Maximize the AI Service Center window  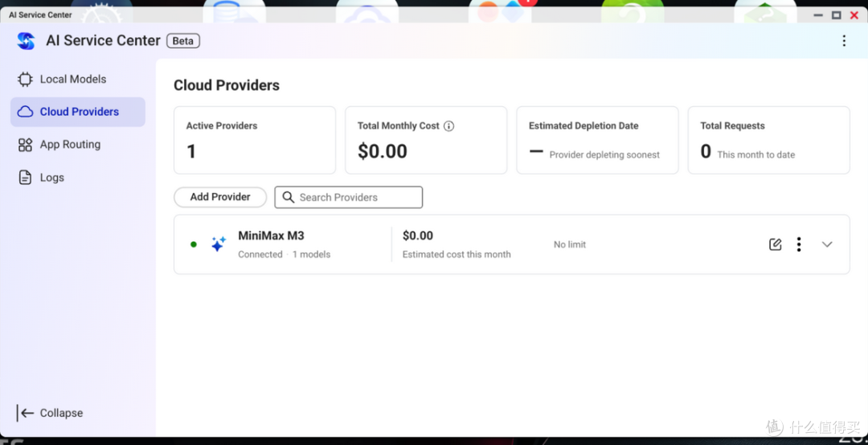point(837,15)
